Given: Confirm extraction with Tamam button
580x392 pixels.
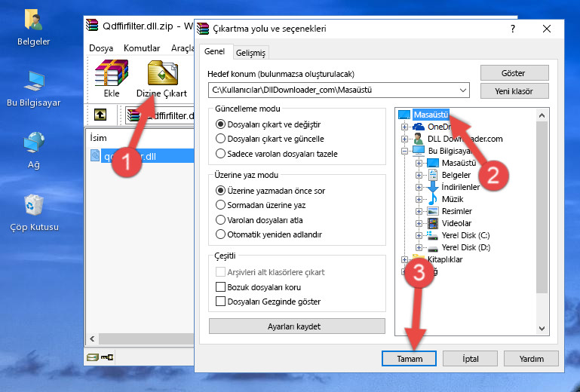Looking at the screenshot, I should click(x=409, y=359).
